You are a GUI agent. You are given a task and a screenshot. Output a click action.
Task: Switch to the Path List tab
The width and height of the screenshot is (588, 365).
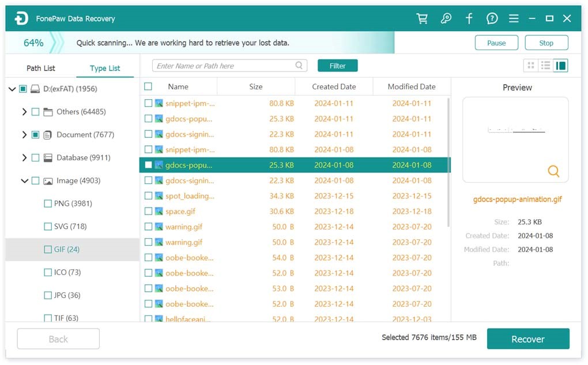pos(41,68)
